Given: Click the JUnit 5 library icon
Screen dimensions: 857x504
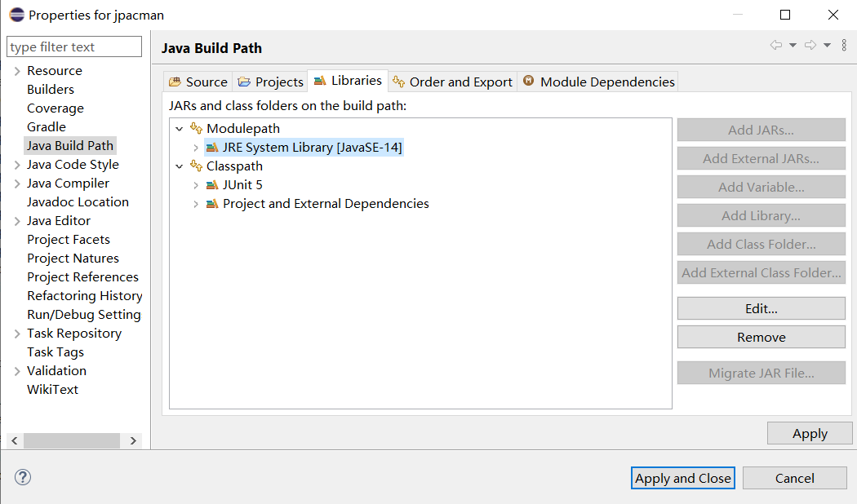Looking at the screenshot, I should (x=212, y=184).
